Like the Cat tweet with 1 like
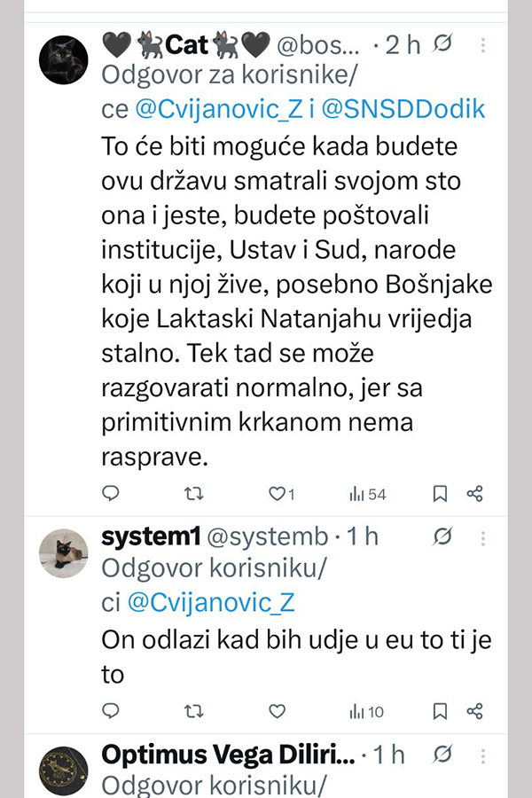 point(277,494)
